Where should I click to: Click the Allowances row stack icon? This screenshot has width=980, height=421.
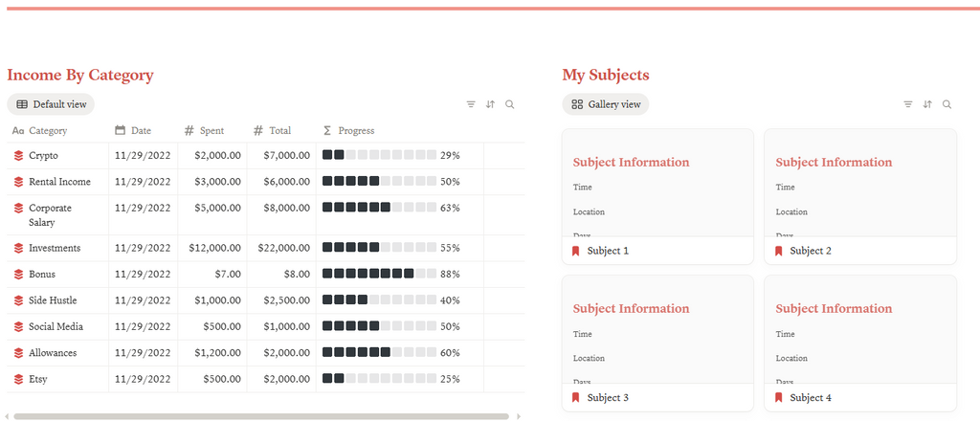(x=19, y=353)
